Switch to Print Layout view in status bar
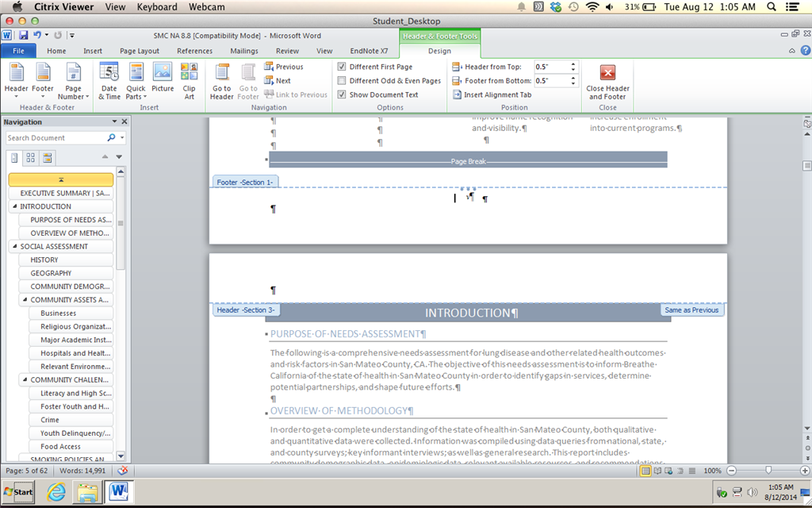812x508 pixels. 645,471
